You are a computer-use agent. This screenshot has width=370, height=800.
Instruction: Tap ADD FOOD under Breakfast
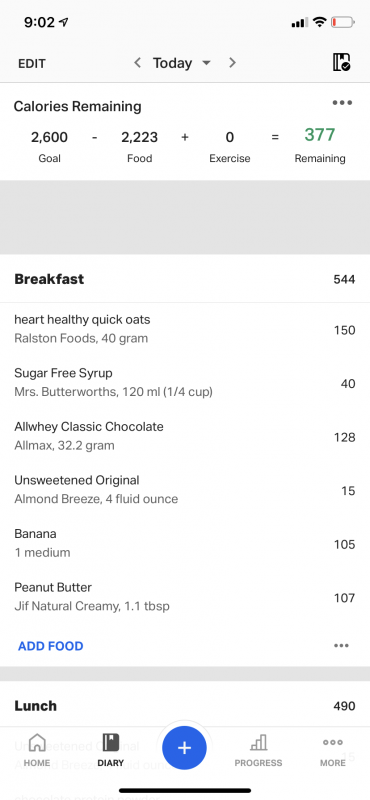pyautogui.click(x=51, y=646)
